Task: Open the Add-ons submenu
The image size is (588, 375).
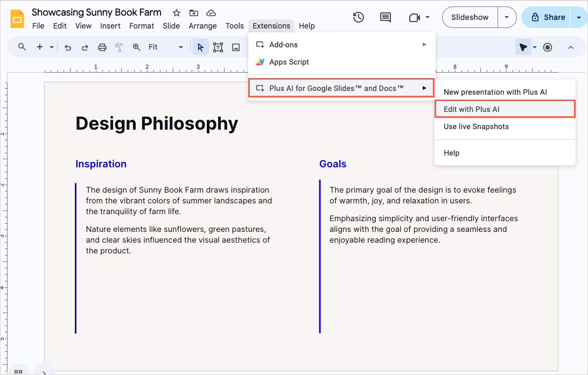Action: click(x=341, y=45)
